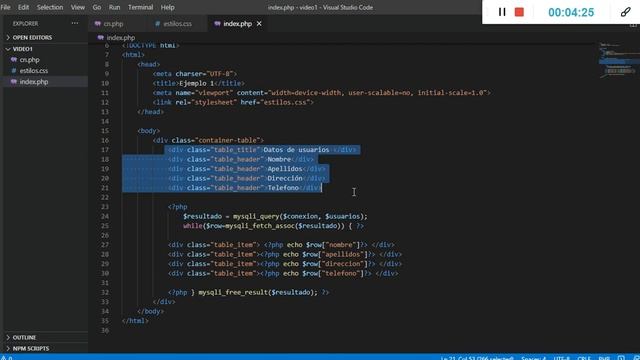Switch to the cn.php tab
640x360 pixels.
113,24
